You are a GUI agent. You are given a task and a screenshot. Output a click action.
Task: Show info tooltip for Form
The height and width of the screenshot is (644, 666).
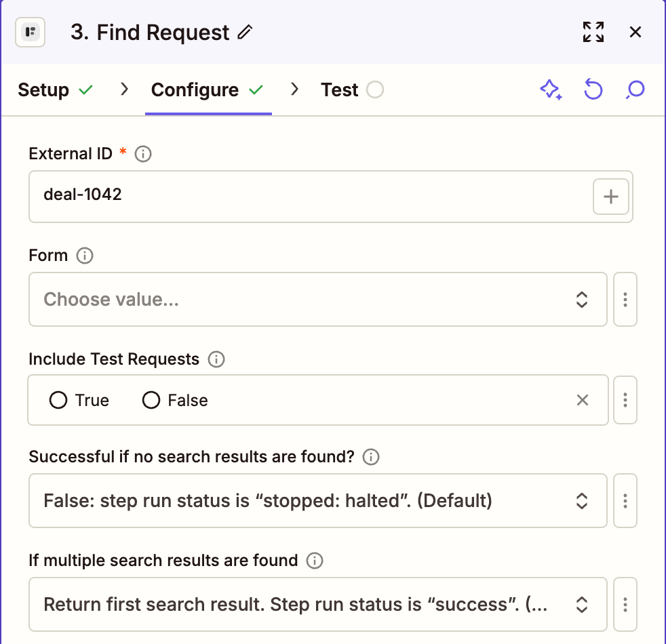point(85,256)
